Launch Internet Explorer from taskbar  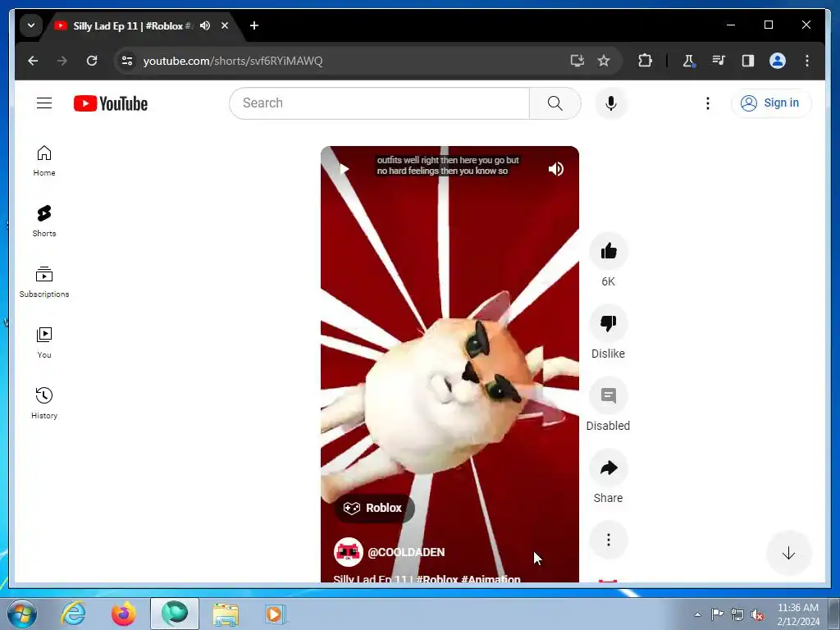[73, 614]
